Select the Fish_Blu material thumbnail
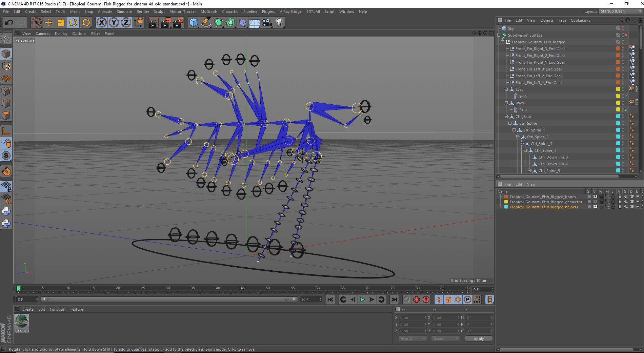644x353 pixels. point(22,321)
